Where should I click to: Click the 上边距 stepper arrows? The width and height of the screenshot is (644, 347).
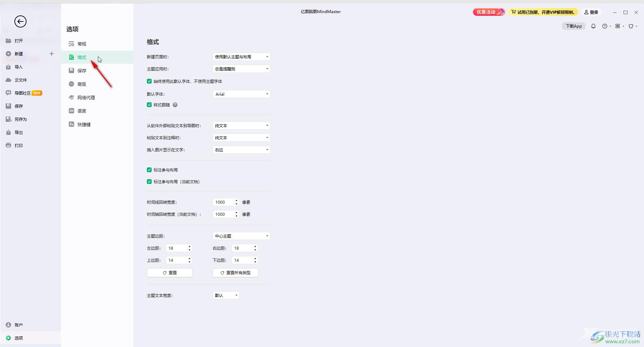coord(190,260)
